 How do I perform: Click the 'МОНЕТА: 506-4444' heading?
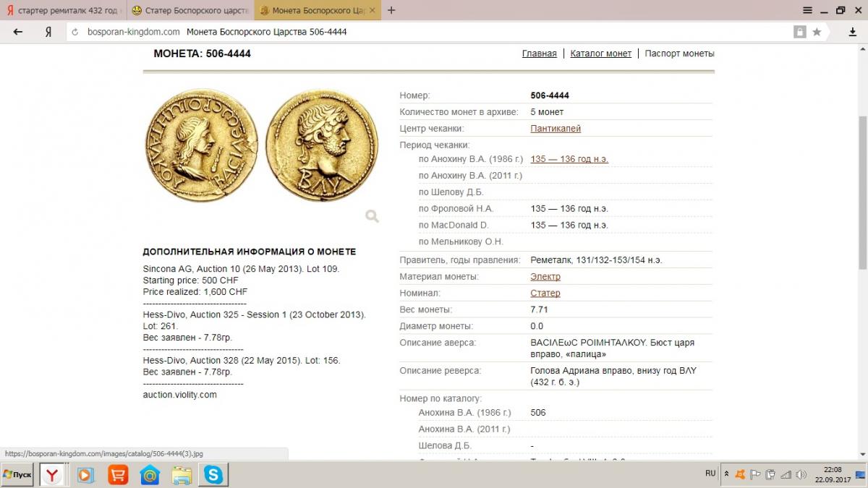coord(203,53)
